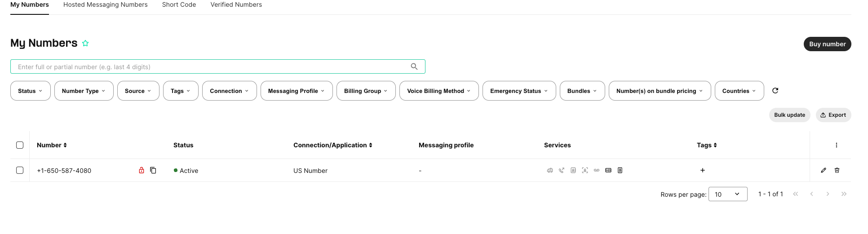Screen dimensions: 868x234
Task: Delete the number using the trash icon
Action: 837,170
